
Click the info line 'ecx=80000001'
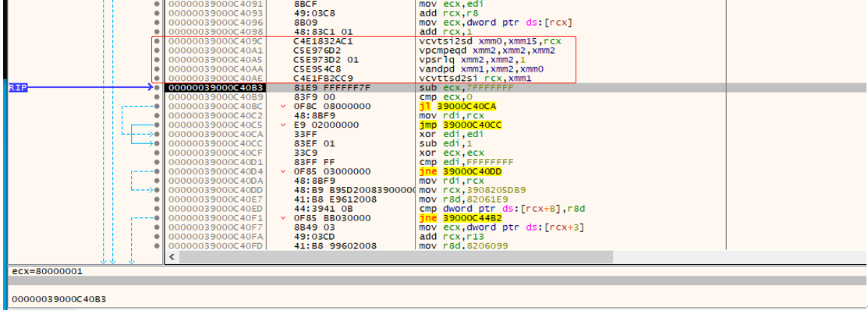pyautogui.click(x=47, y=271)
